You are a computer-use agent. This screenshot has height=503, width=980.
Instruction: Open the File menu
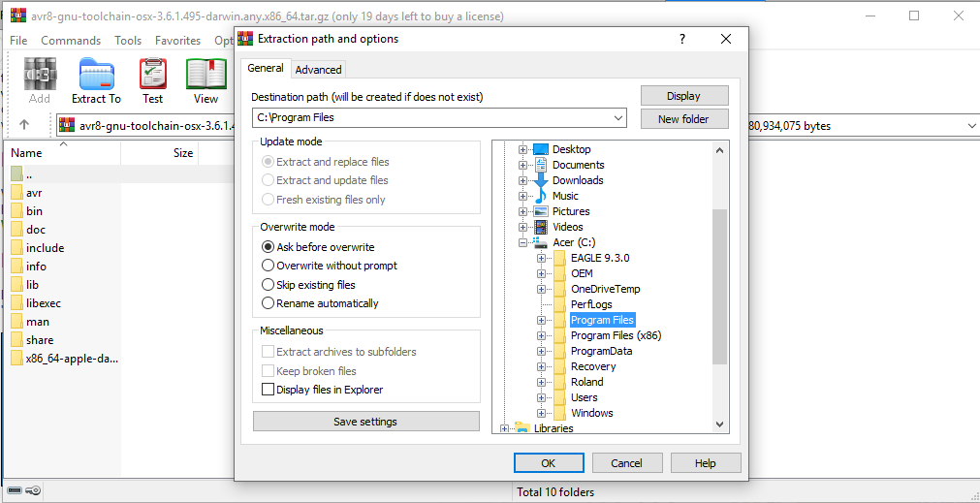pyautogui.click(x=18, y=41)
